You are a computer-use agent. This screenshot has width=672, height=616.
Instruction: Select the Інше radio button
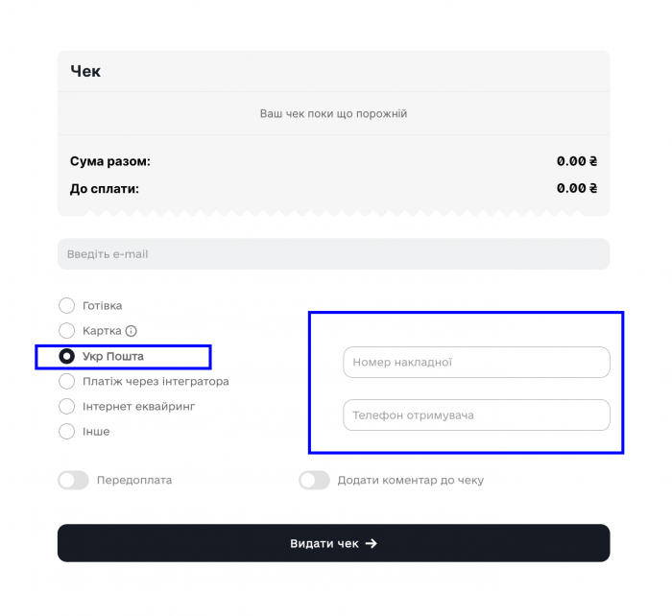click(67, 432)
